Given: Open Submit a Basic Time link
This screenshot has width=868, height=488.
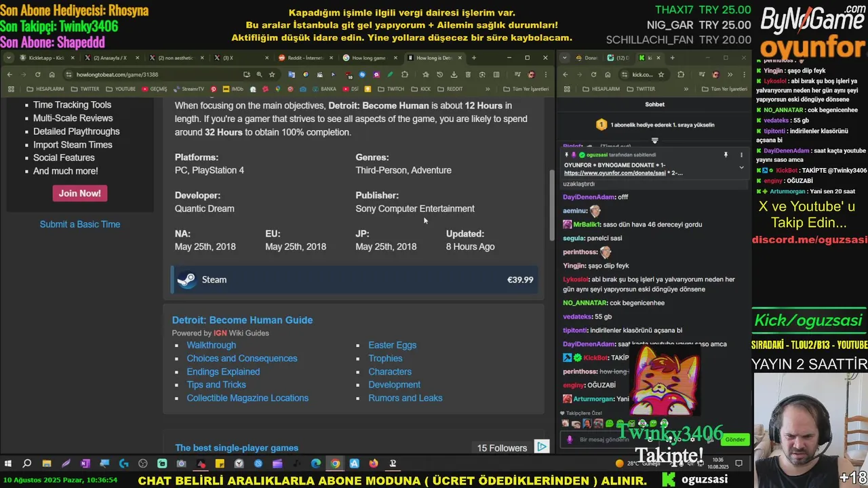Looking at the screenshot, I should pyautogui.click(x=80, y=224).
